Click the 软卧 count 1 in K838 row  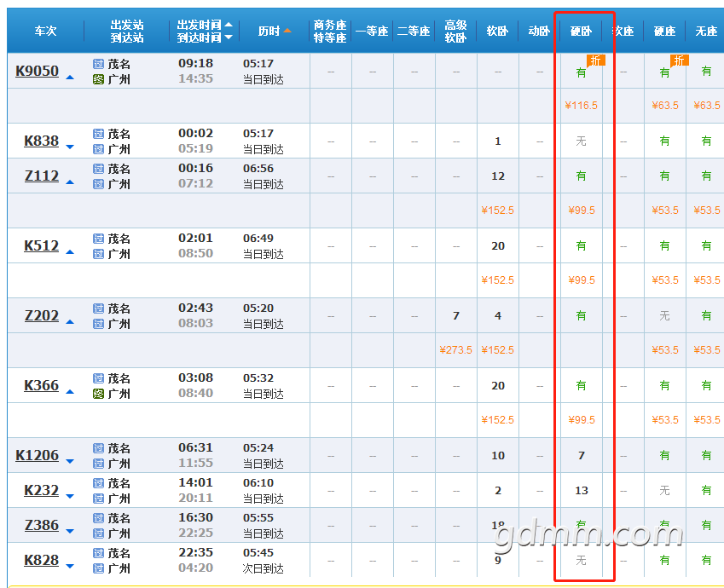[x=498, y=141]
